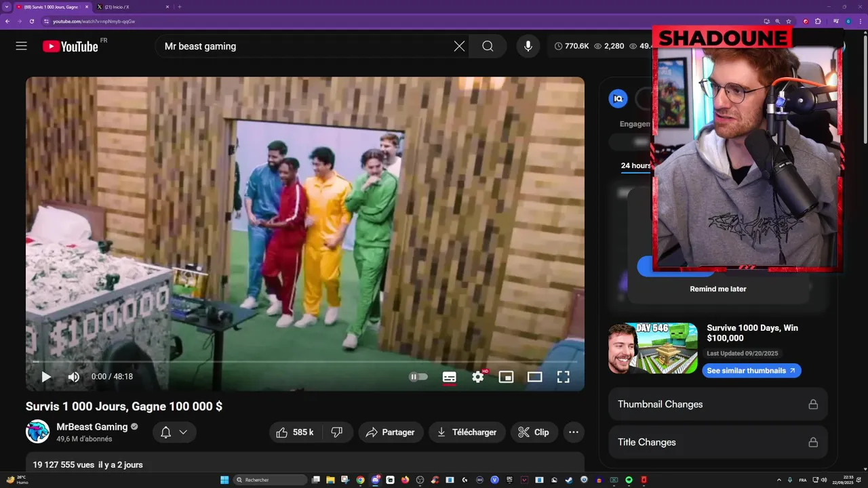Viewport: 868px width, 488px height.
Task: Open Firefox from the taskbar
Action: click(405, 480)
